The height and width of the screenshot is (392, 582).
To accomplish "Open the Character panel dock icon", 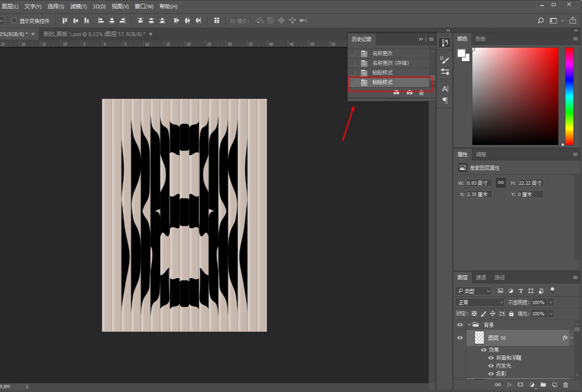I will point(445,89).
